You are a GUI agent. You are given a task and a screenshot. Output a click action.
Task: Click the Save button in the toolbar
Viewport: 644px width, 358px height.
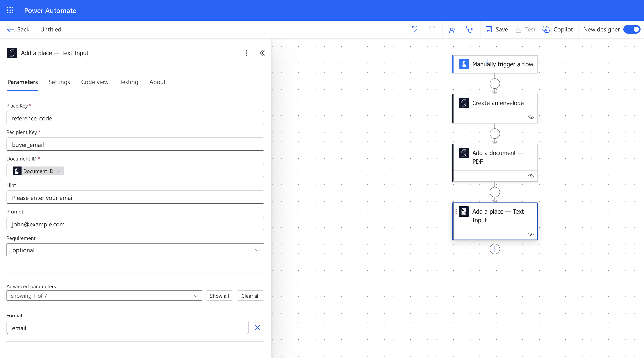point(497,29)
